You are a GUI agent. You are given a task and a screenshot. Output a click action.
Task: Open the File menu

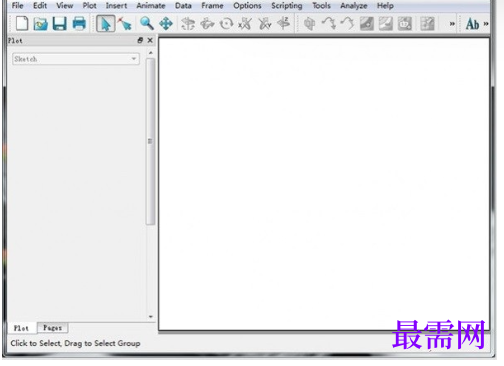(18, 6)
